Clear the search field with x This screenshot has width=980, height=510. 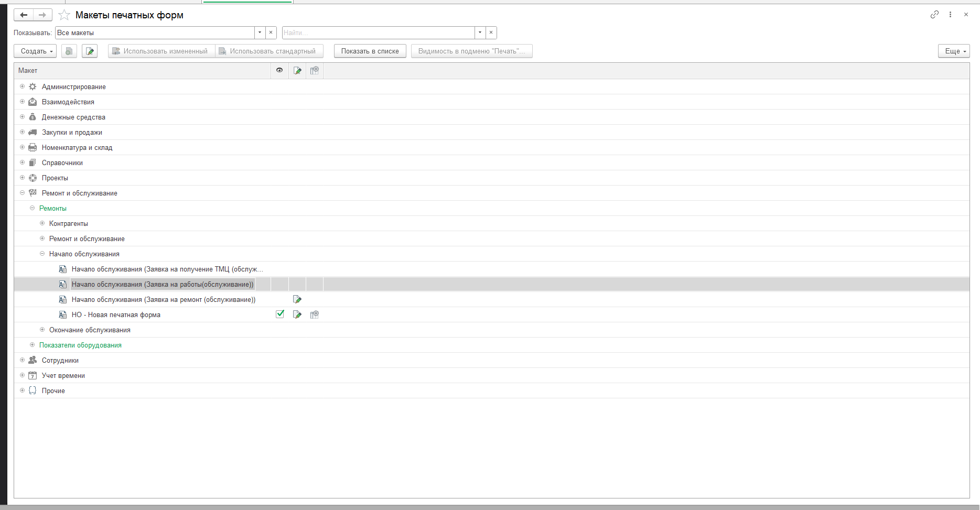tap(491, 32)
